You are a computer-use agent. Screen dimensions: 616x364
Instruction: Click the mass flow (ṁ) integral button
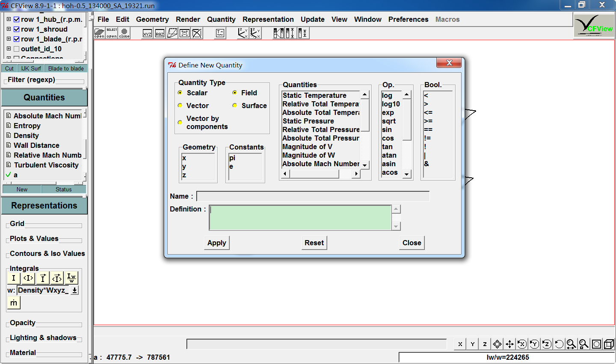14,302
